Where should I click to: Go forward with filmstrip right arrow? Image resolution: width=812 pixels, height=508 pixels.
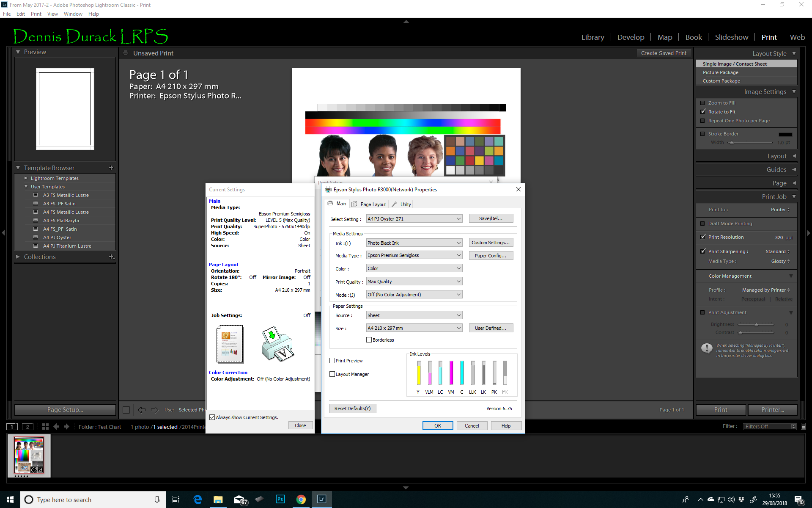click(66, 427)
